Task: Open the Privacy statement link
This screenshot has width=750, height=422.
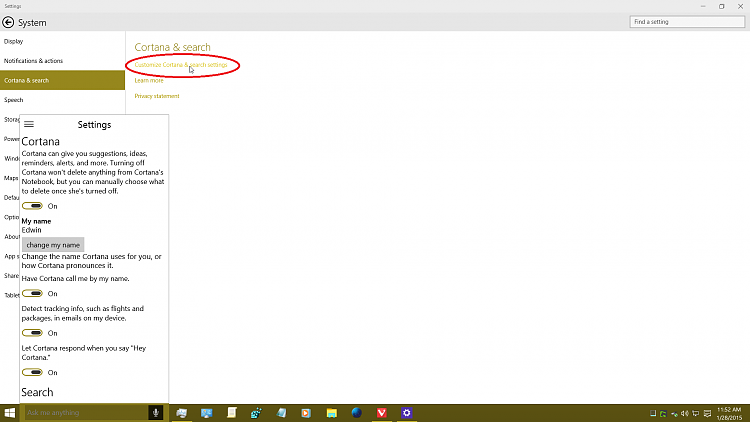Action: click(157, 96)
